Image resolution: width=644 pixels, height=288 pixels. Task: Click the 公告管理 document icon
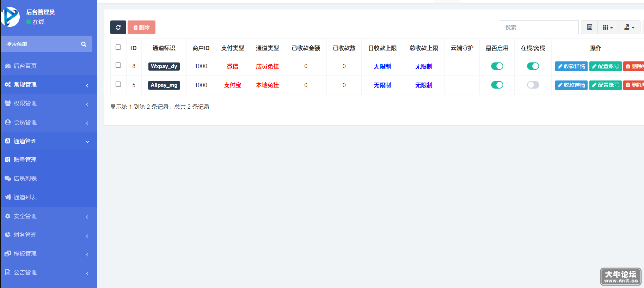coord(8,272)
